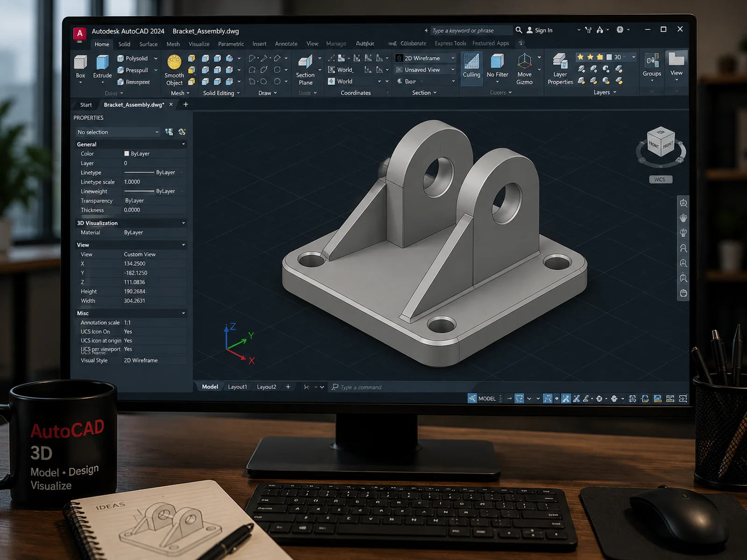Switch to the Layout2 tab
The height and width of the screenshot is (560, 747).
pyautogui.click(x=266, y=387)
